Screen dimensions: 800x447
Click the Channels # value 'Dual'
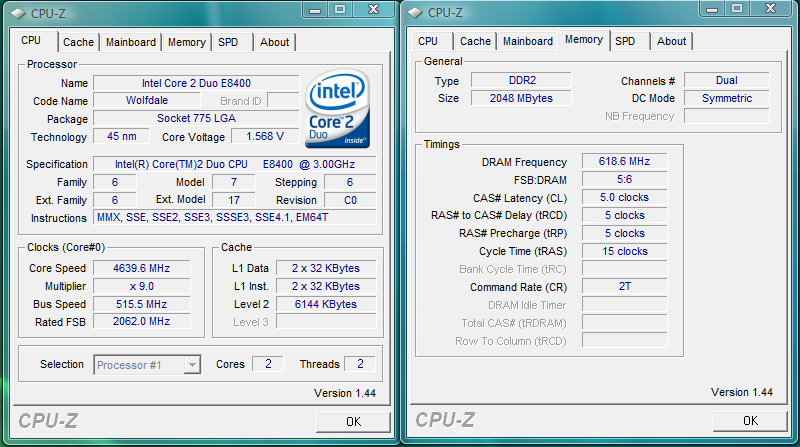coord(727,81)
